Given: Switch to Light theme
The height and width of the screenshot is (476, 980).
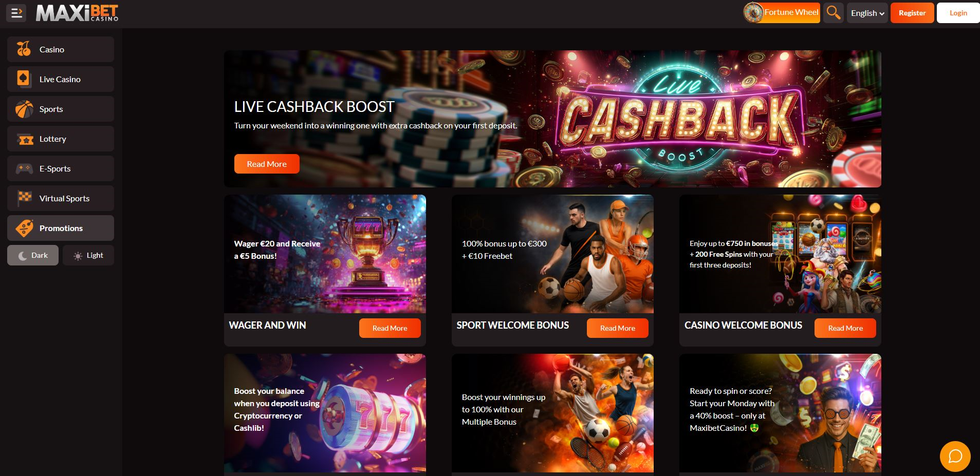Looking at the screenshot, I should pos(88,255).
